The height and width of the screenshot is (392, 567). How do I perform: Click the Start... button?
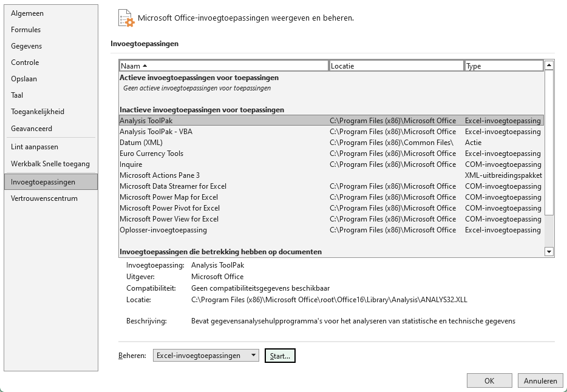tap(280, 356)
